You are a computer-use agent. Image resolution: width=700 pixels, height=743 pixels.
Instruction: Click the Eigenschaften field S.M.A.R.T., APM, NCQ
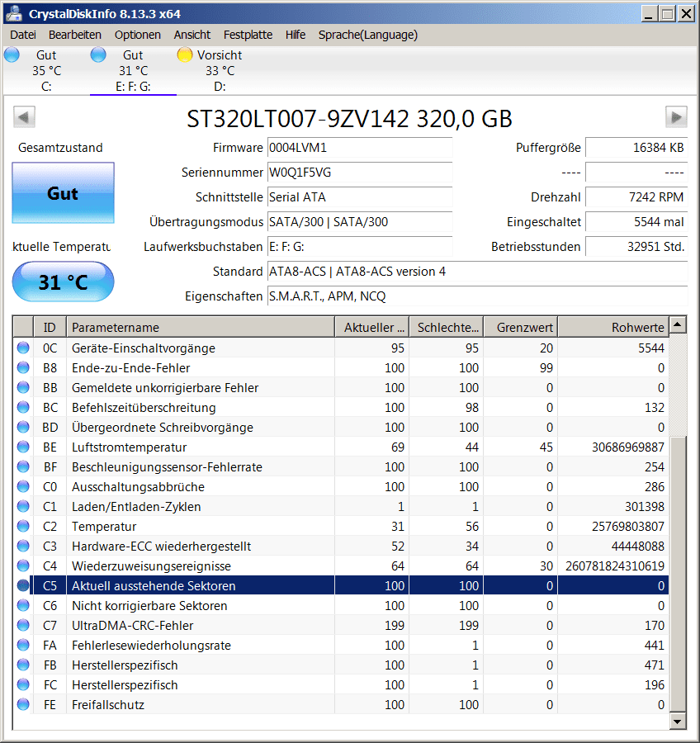coord(477,296)
